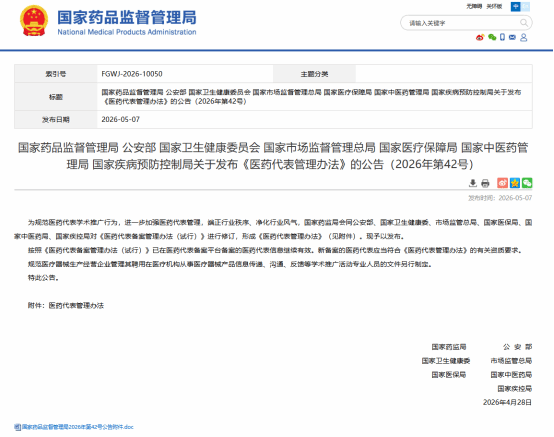Download the announcement via download icon
Viewport: 554px width, 437px height.
pos(473,183)
